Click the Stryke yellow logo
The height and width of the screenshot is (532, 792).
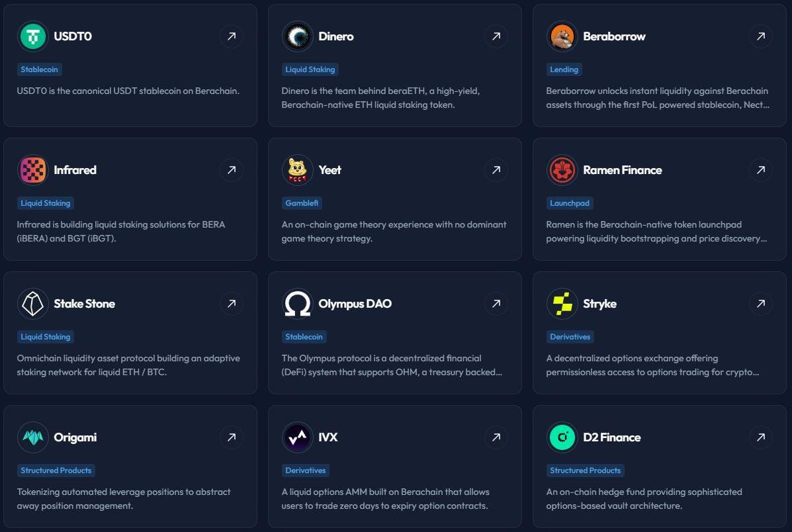click(x=562, y=304)
